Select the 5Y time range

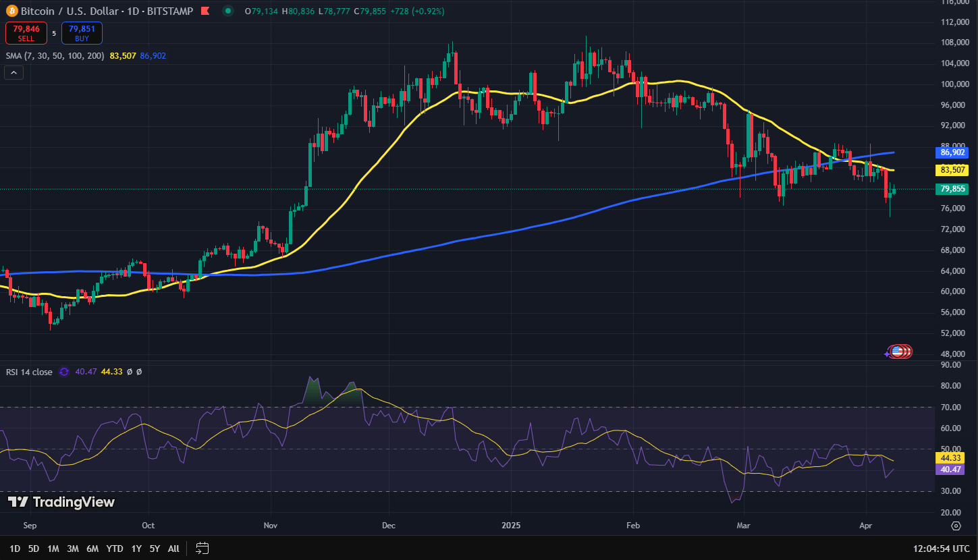tap(155, 549)
